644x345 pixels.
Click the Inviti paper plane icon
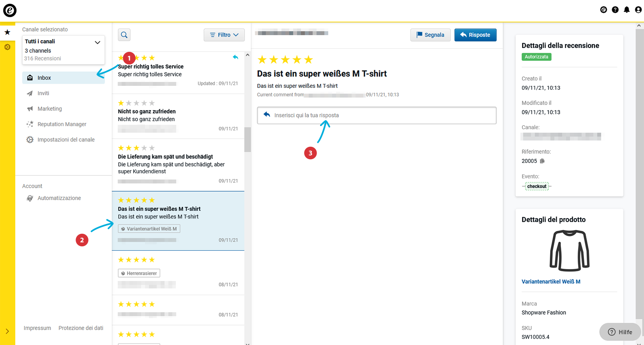pyautogui.click(x=30, y=93)
